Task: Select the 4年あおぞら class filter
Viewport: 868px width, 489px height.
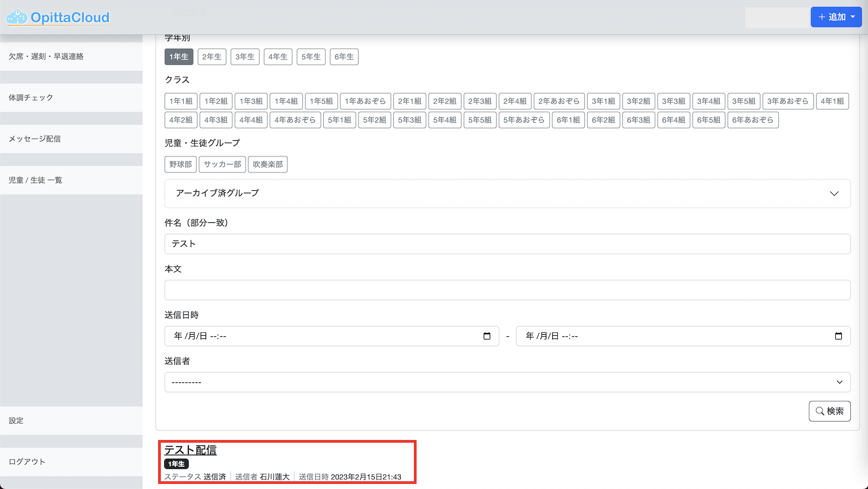Action: pos(295,120)
